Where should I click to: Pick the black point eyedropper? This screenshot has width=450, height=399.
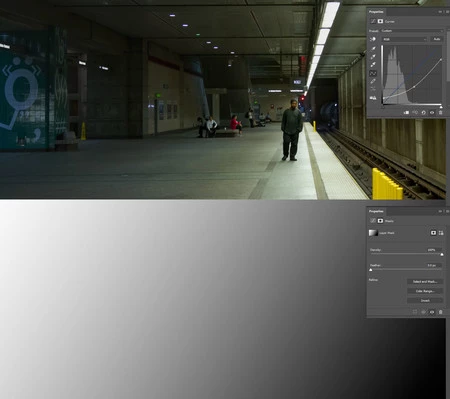tap(373, 49)
